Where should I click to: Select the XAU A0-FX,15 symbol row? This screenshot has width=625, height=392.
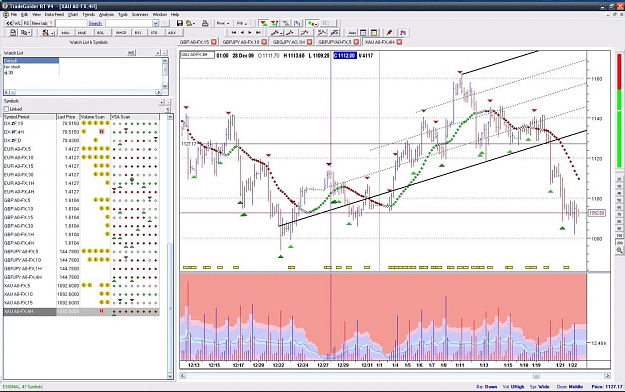point(81,303)
